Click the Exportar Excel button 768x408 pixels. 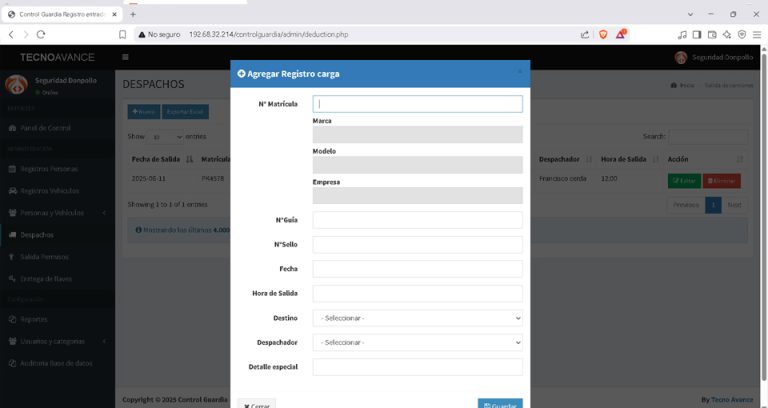pyautogui.click(x=185, y=112)
